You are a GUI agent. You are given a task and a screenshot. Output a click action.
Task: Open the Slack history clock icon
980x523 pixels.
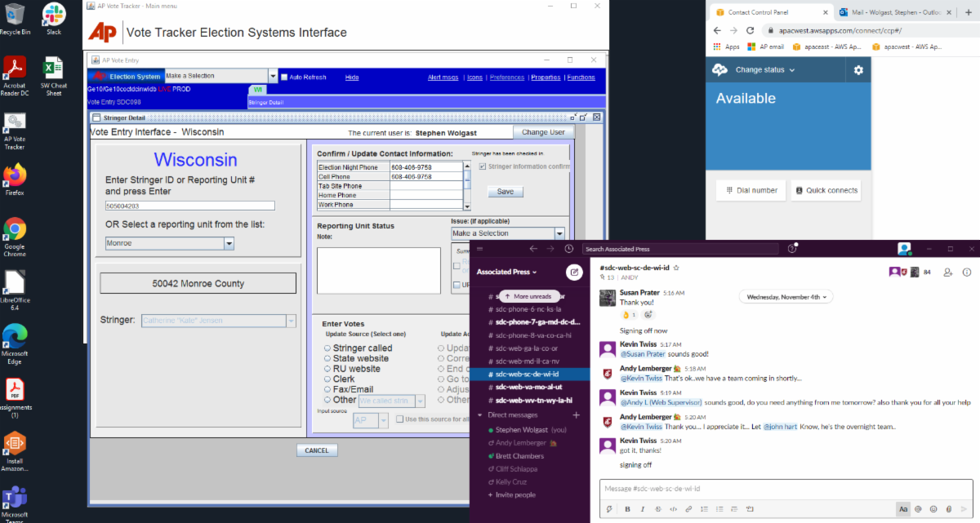coord(569,249)
